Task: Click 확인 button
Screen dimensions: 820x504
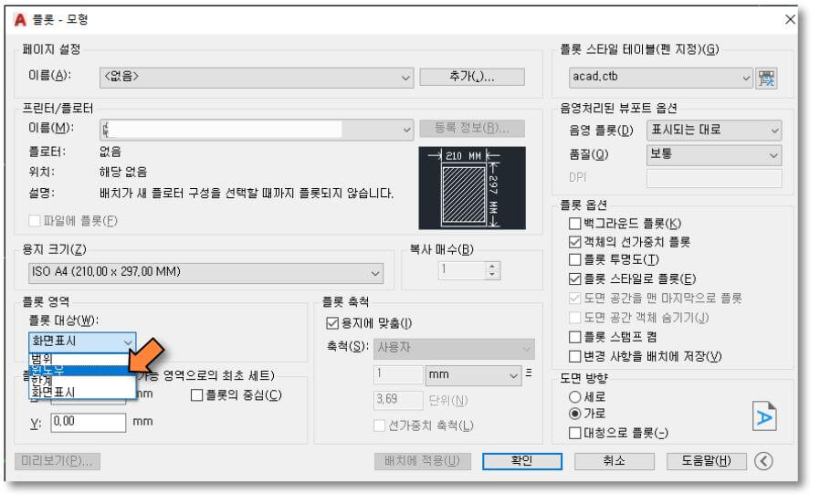Action: coord(522,461)
